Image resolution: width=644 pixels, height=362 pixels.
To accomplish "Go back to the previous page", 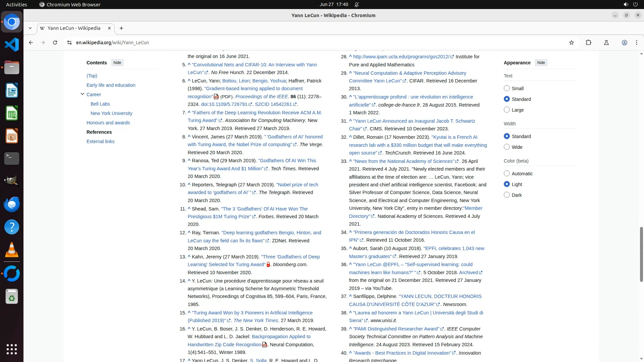I will click(x=31, y=43).
